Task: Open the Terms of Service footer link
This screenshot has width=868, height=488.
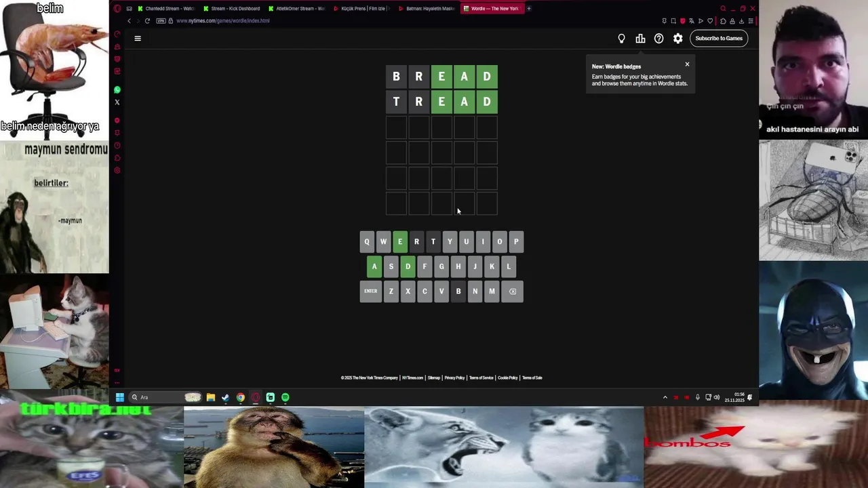Action: pyautogui.click(x=481, y=378)
